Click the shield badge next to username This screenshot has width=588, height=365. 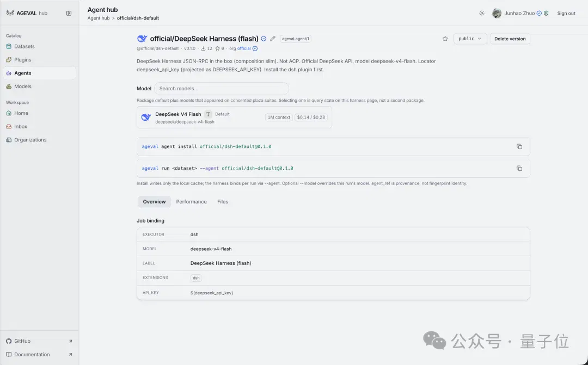click(547, 13)
